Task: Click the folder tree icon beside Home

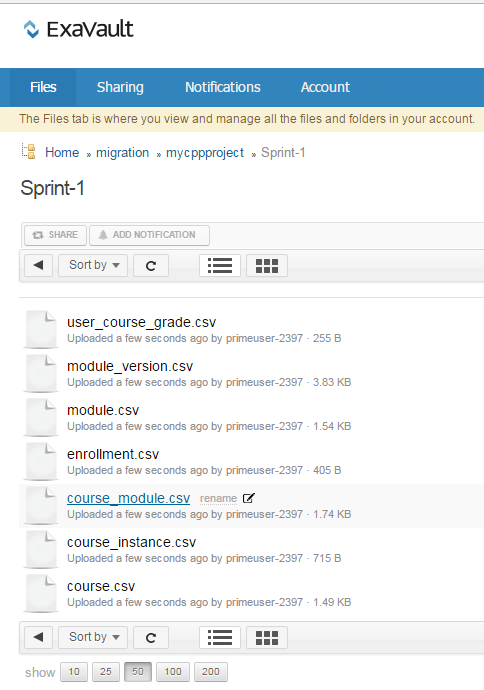Action: tap(29, 151)
